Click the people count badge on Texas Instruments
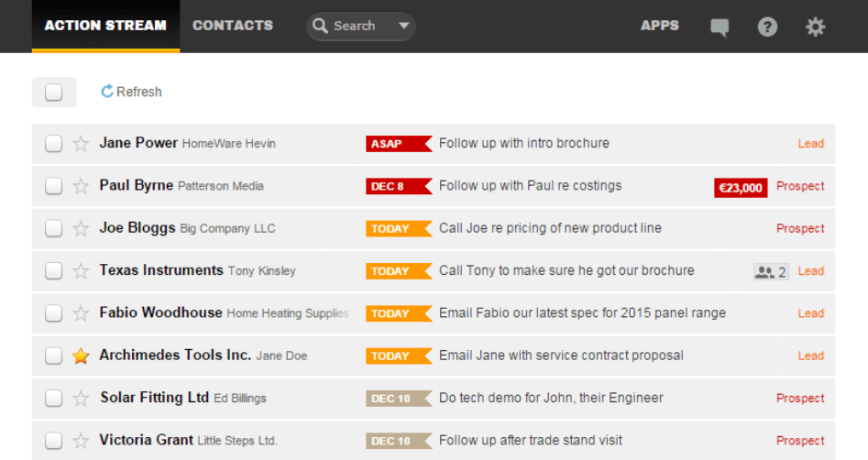Viewport: 868px width, 460px height. tap(771, 272)
